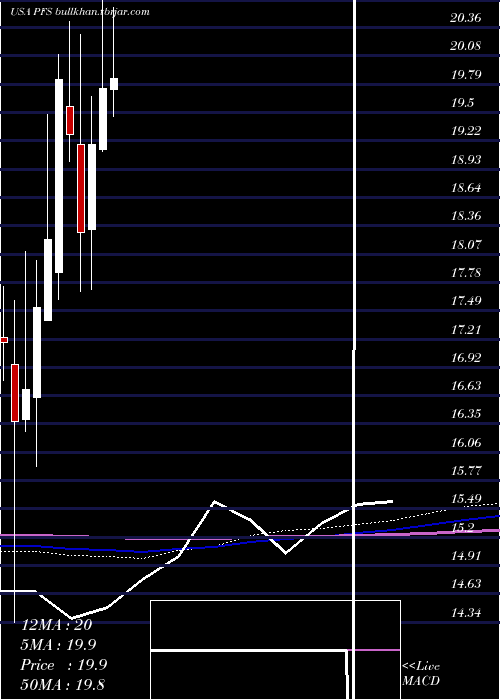The height and width of the screenshot is (700, 500).
Task: Select the 14.91 axis value
Action: pyautogui.click(x=466, y=556)
